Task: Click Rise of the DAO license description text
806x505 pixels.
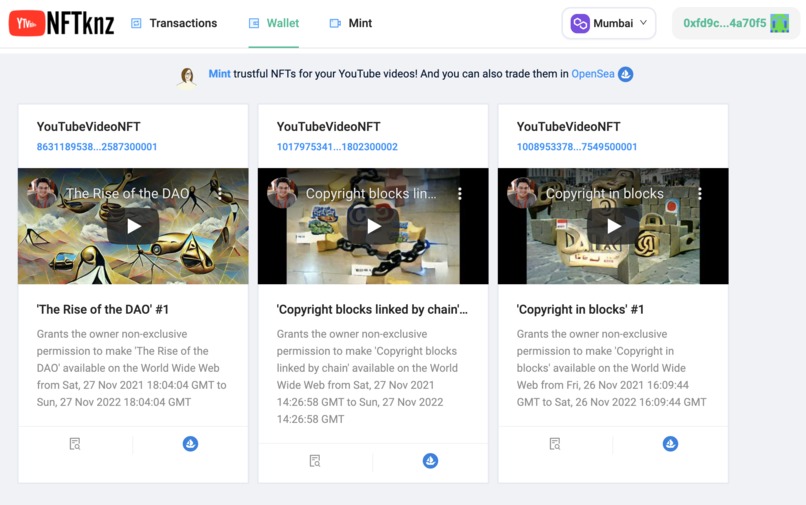Action: click(132, 368)
